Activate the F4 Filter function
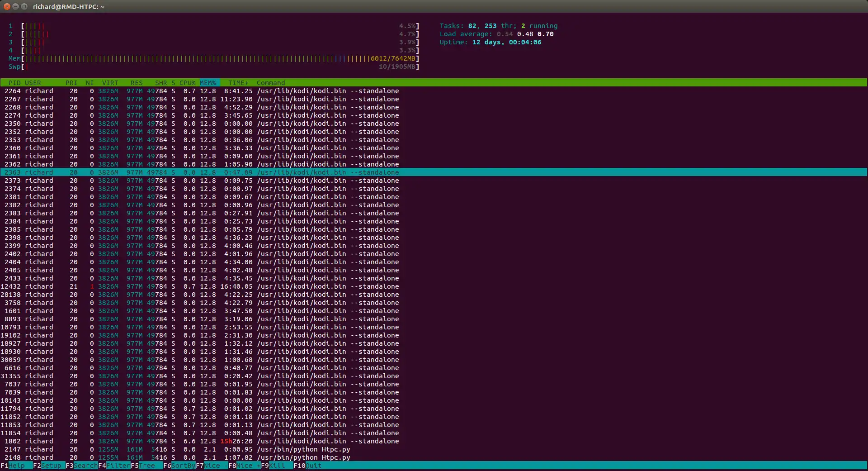Image resolution: width=868 pixels, height=471 pixels. pos(114,466)
